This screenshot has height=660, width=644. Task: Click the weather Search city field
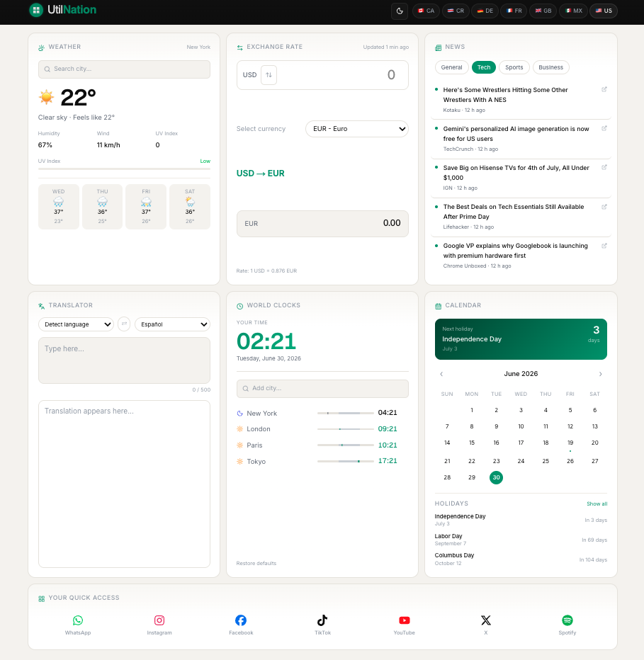[124, 69]
